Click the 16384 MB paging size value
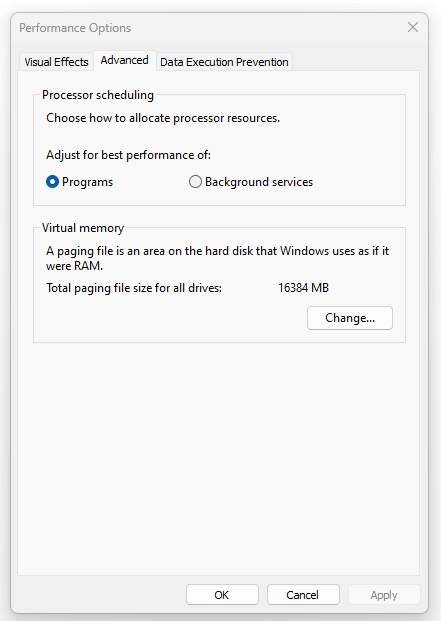 click(x=303, y=288)
